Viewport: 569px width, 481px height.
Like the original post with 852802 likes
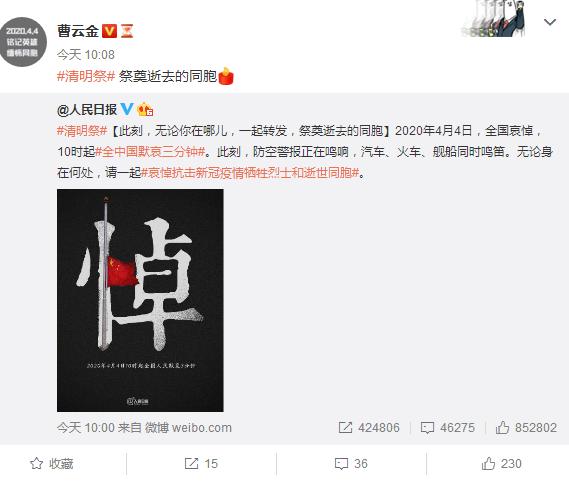click(x=526, y=428)
